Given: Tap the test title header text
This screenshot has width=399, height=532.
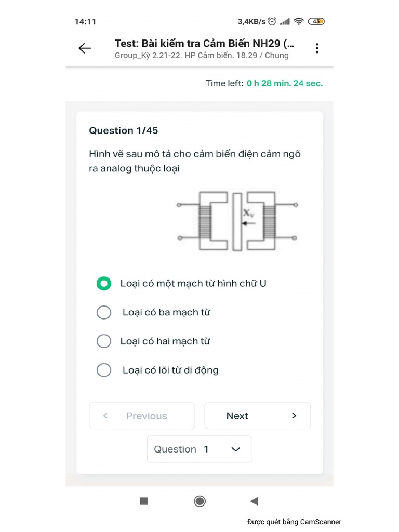Looking at the screenshot, I should pyautogui.click(x=207, y=43).
